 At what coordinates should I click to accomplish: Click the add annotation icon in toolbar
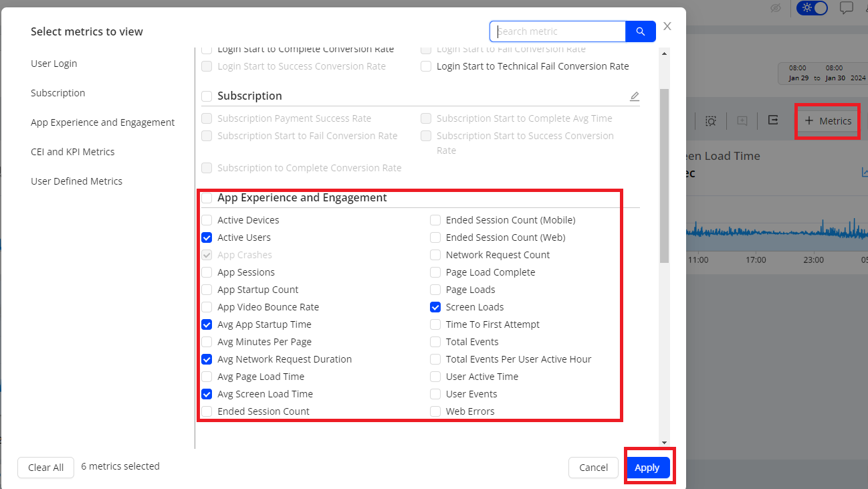tap(742, 121)
